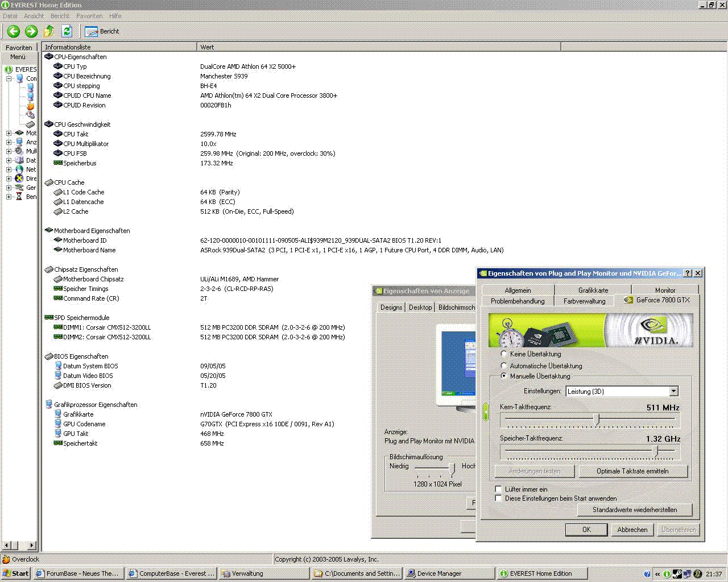Expand the Benchmark tree node
Image resolution: width=728 pixels, height=582 pixels.
click(x=9, y=197)
